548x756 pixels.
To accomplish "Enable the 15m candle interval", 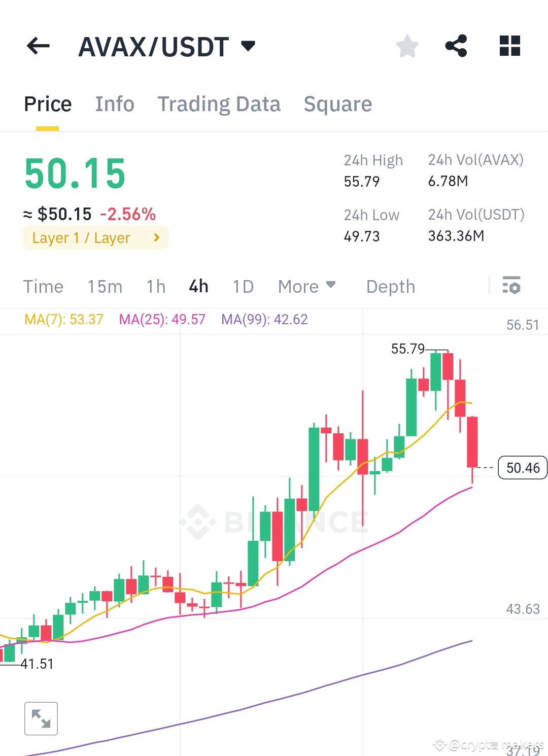I will (104, 286).
